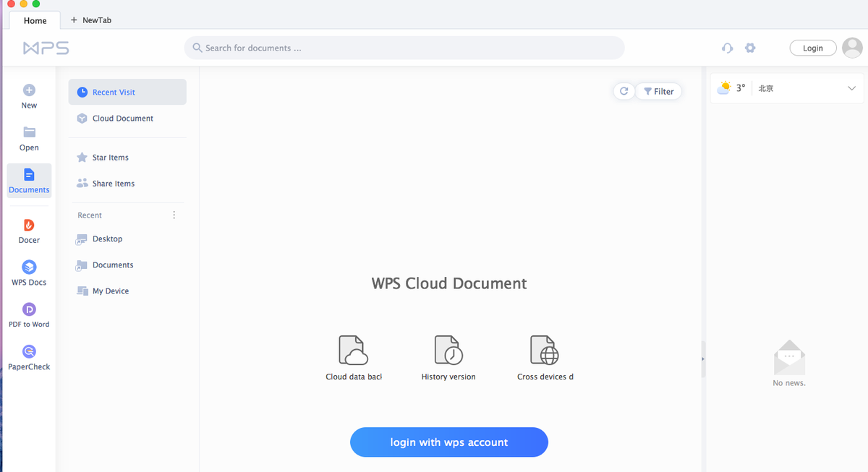Open settings gear icon
Screen dimensions: 868x472
tap(750, 48)
